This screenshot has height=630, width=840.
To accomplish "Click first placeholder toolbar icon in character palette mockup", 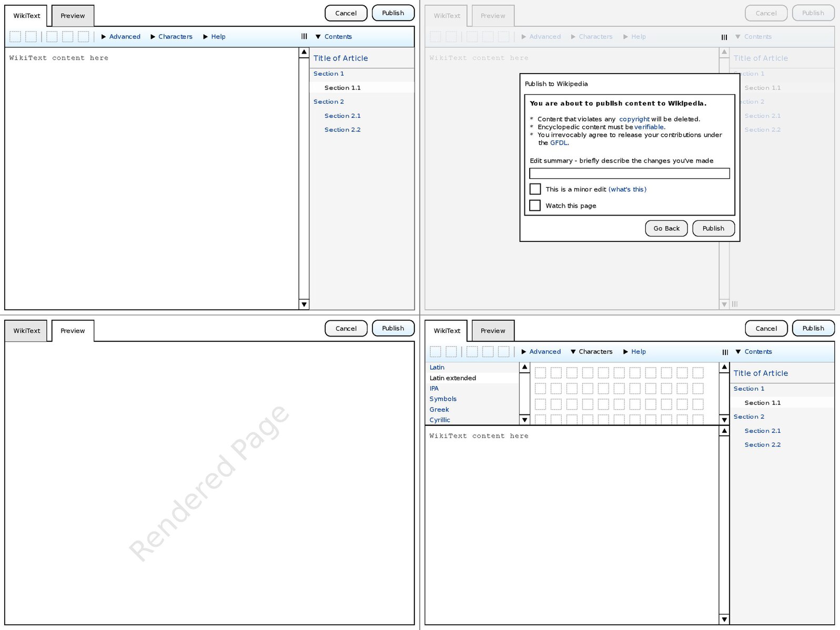I will coord(436,351).
